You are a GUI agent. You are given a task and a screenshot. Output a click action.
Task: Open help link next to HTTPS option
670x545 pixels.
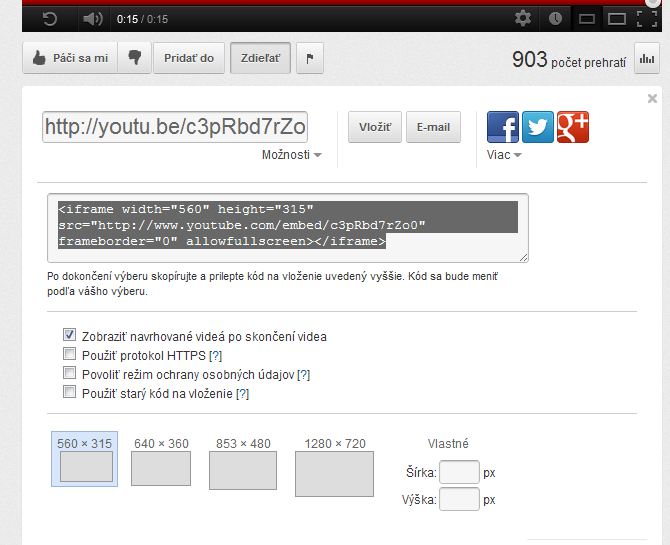pyautogui.click(x=215, y=356)
